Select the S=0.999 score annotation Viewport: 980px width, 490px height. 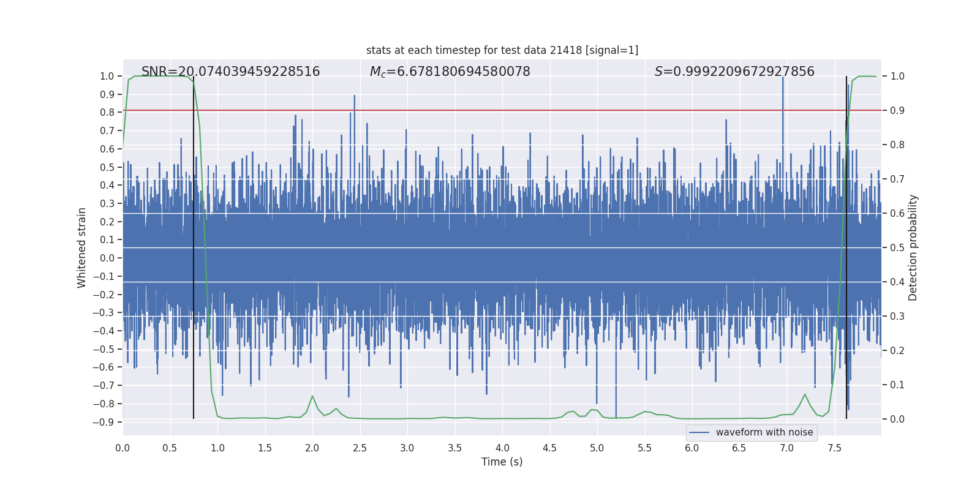(734, 72)
